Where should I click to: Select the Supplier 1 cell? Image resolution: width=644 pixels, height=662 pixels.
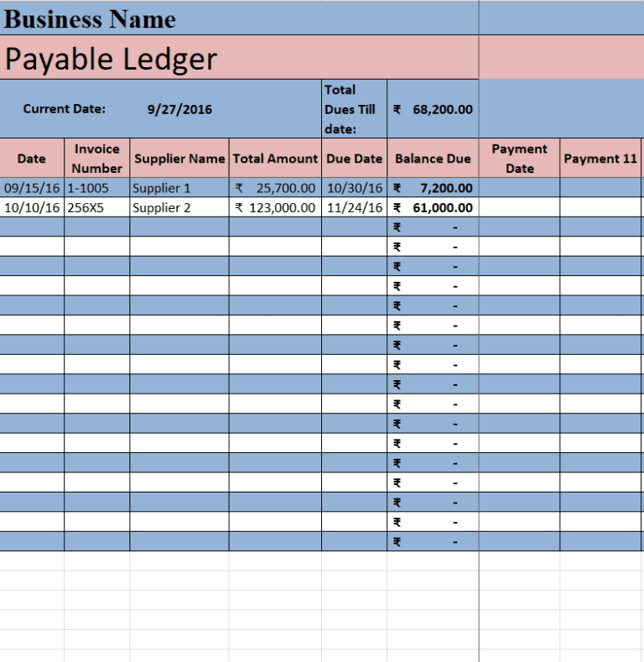tap(179, 188)
